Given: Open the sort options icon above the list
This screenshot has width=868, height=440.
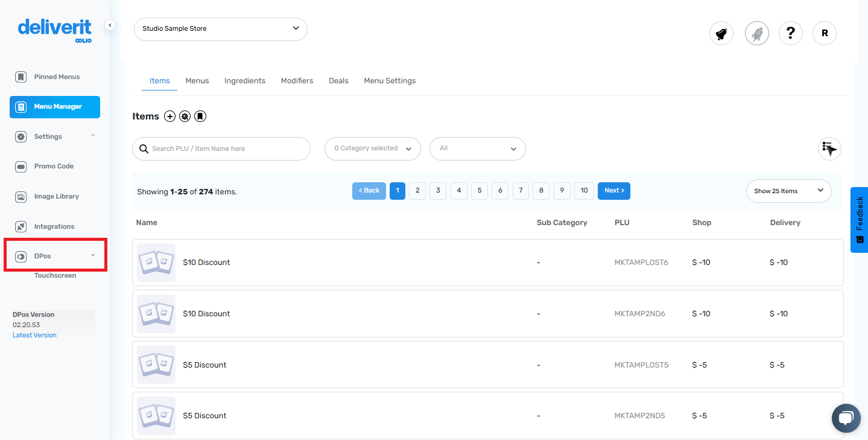Looking at the screenshot, I should point(829,148).
